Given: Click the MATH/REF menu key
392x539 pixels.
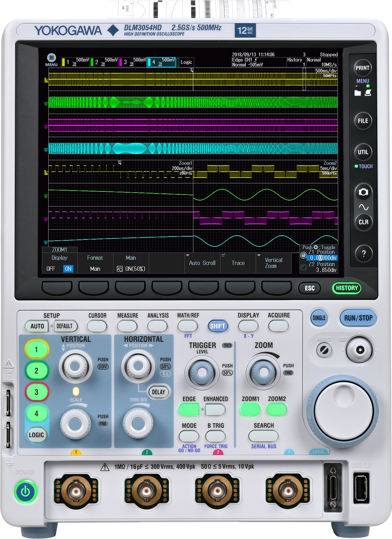Looking at the screenshot, I should [188, 326].
